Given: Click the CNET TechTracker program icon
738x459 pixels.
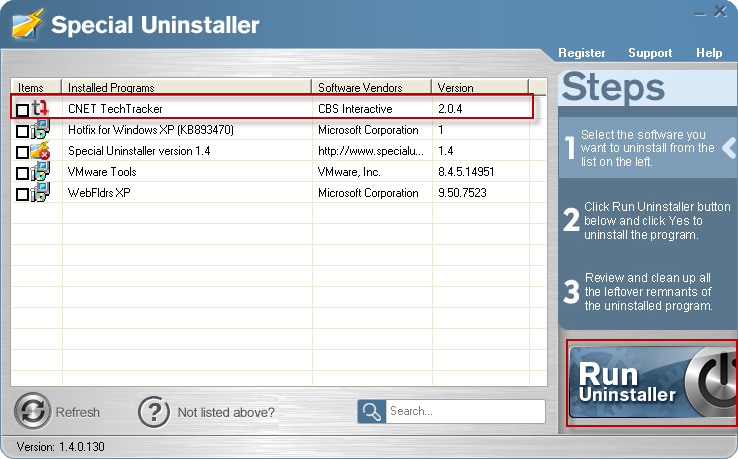Looking at the screenshot, I should click(40, 108).
